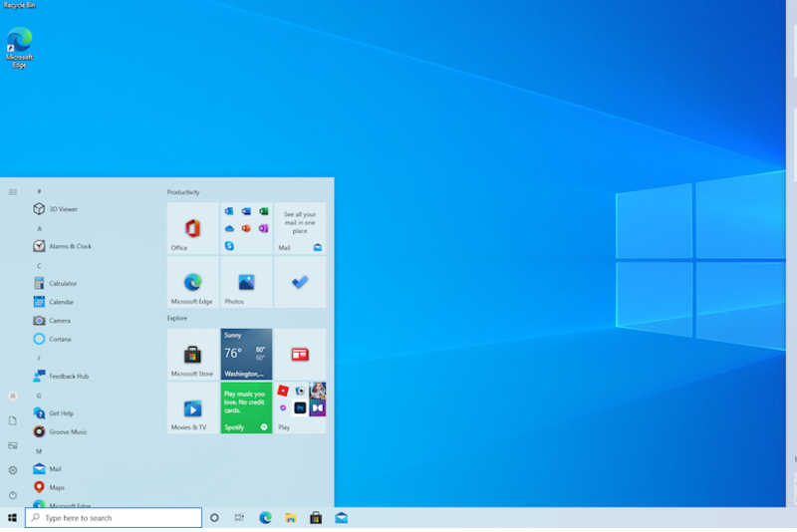This screenshot has height=532, width=797.
Task: Open Pictures from the Start sidebar
Action: click(x=13, y=445)
